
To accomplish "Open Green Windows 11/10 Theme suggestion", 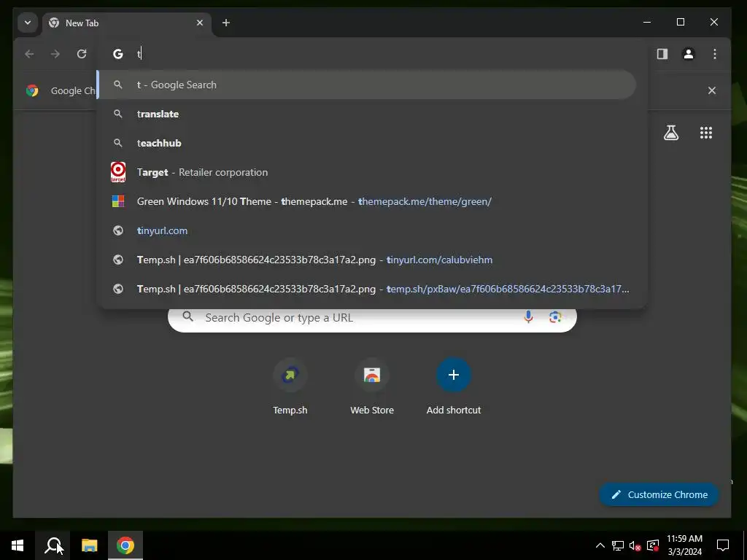I will pyautogui.click(x=366, y=201).
